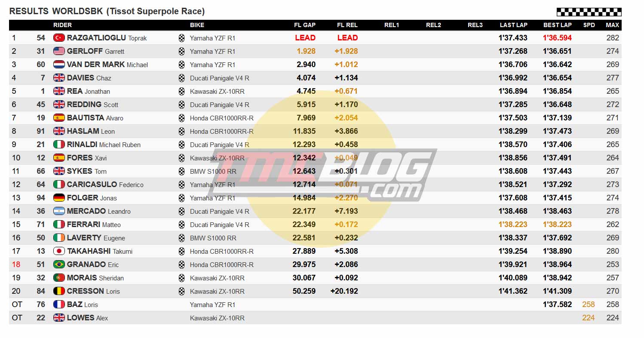Image resolution: width=644 pixels, height=338 pixels.
Task: Click the German flag beside Folger
Action: click(59, 198)
